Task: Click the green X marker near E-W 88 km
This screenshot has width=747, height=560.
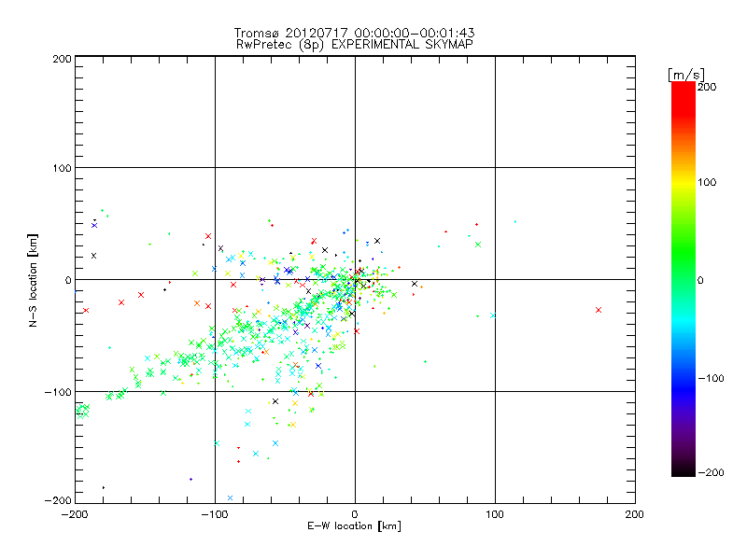Action: point(478,245)
